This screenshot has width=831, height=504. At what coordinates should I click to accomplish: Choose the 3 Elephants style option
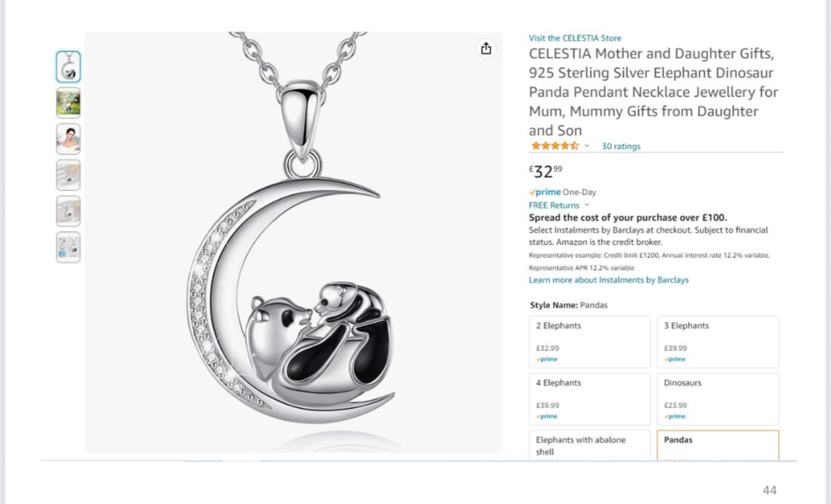[x=718, y=342]
